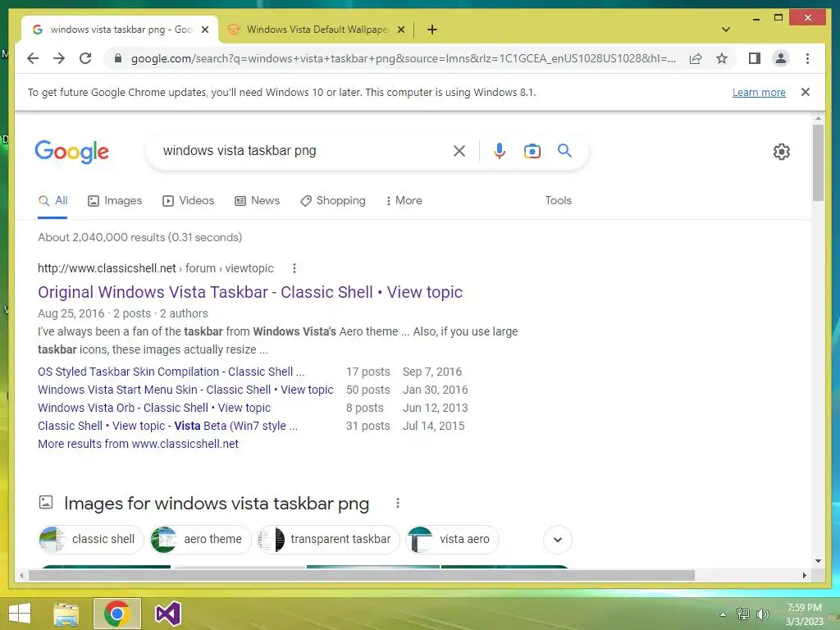Switch to Windows Vista Default Wallpaper tab
Viewport: 840px width, 630px height.
[316, 30]
